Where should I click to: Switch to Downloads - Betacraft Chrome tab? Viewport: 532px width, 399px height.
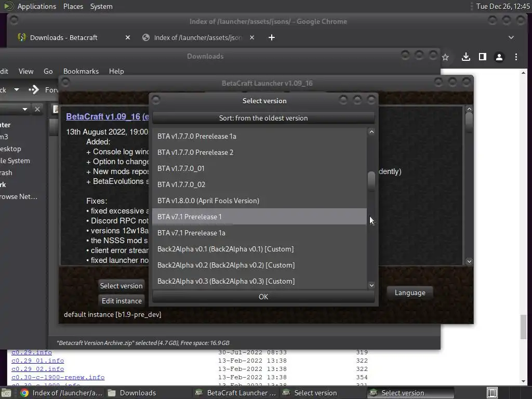[x=64, y=37]
